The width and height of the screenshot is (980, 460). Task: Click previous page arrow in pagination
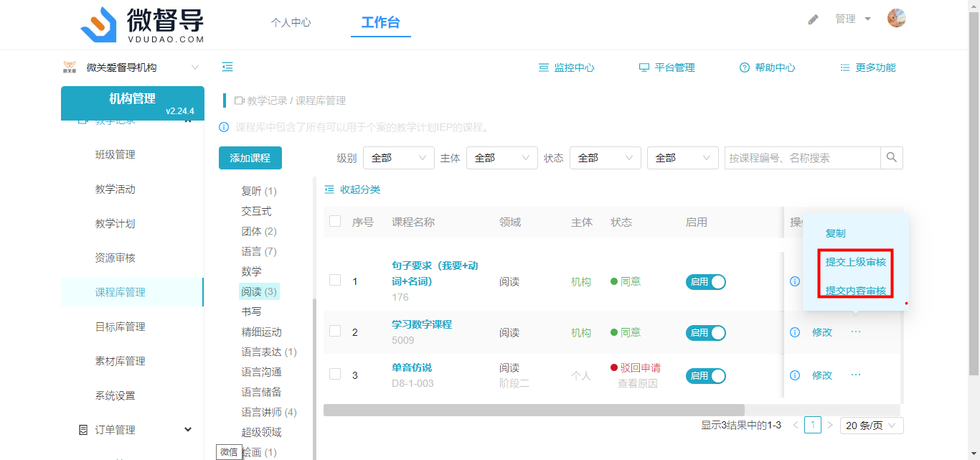point(795,426)
